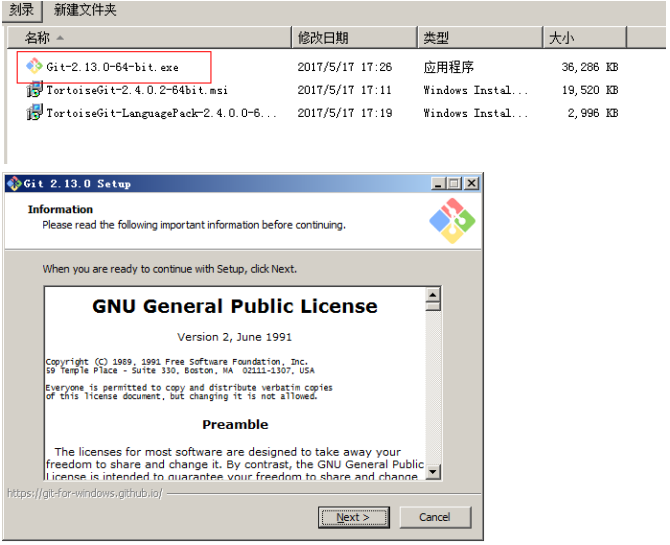Click the Version 2, June 1991 text

tap(235, 337)
